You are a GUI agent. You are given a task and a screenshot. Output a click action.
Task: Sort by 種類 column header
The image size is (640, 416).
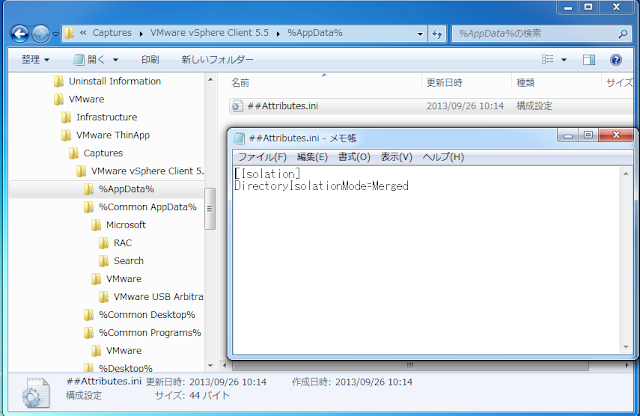525,83
